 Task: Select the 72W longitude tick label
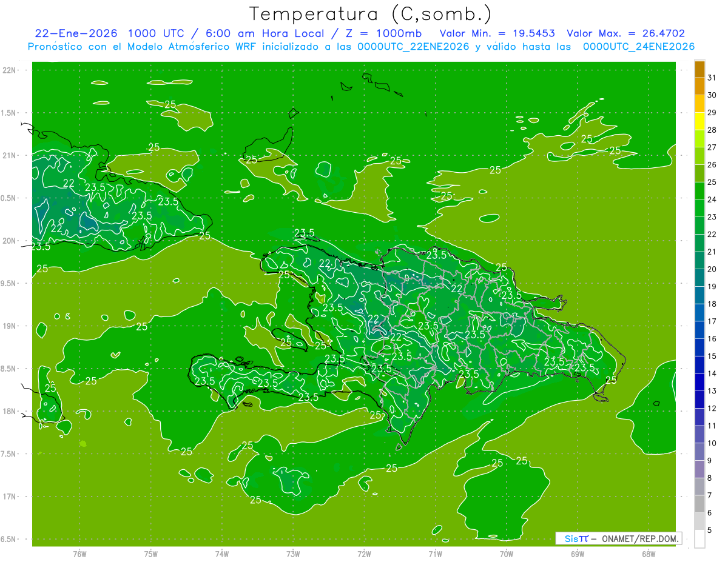[365, 554]
